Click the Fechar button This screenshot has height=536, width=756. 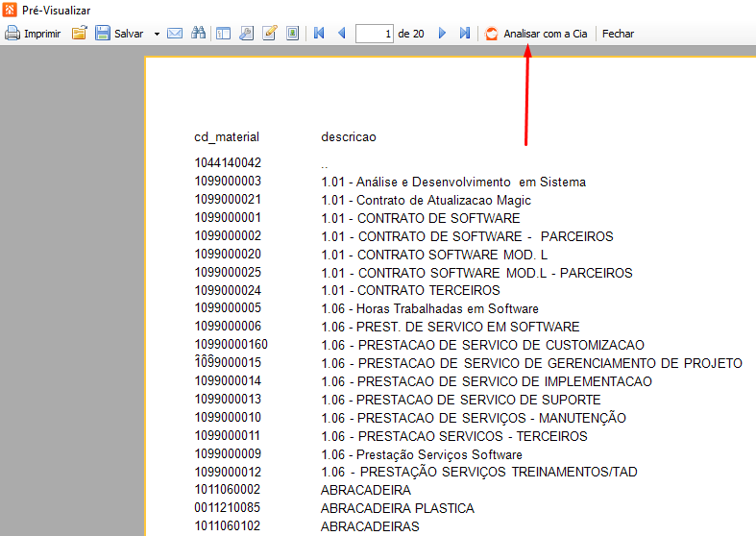[x=618, y=34]
